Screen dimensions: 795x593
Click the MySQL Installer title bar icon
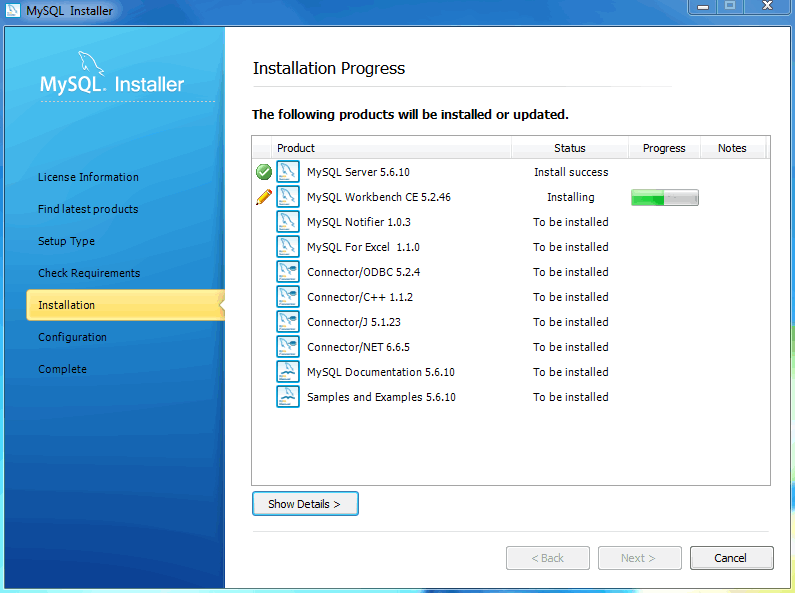12,10
